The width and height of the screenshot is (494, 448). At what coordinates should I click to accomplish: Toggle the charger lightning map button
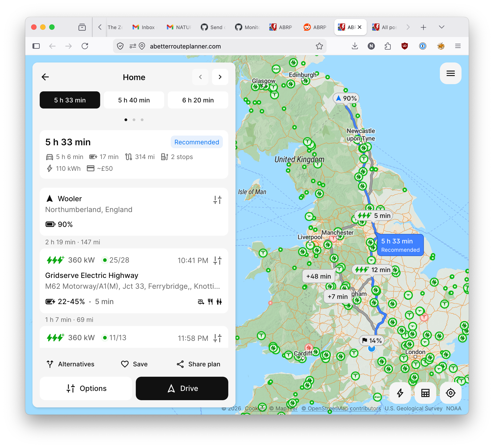(400, 393)
